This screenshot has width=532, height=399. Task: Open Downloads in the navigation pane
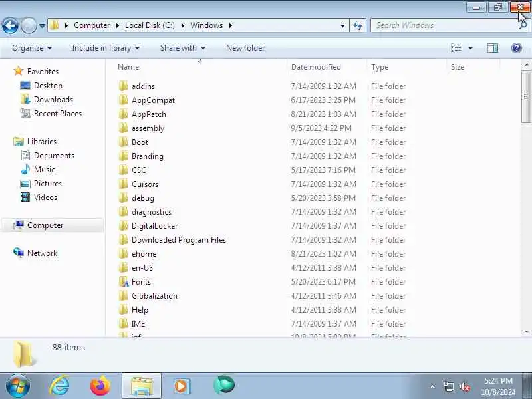pos(53,99)
